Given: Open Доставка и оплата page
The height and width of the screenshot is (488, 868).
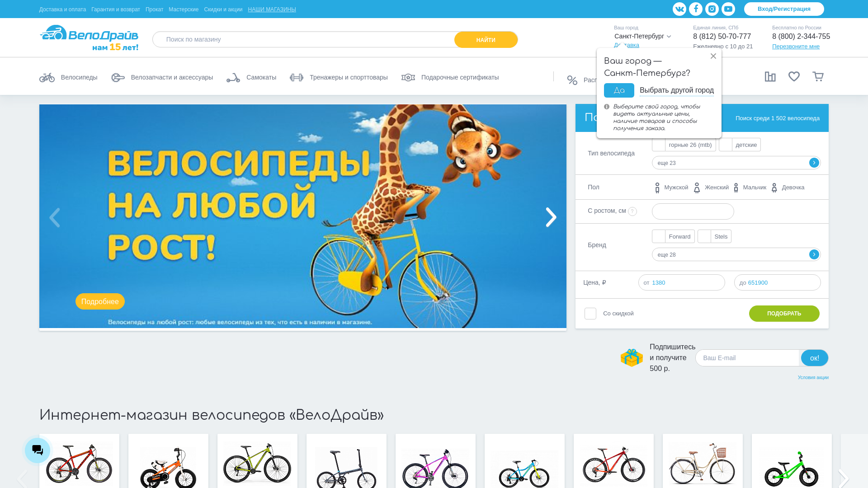Looking at the screenshot, I should point(62,9).
